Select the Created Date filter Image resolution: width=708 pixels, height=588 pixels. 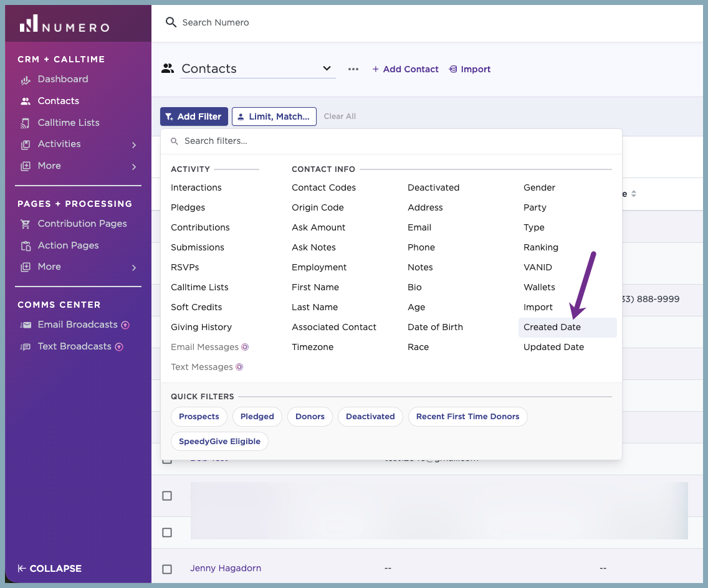[567, 327]
